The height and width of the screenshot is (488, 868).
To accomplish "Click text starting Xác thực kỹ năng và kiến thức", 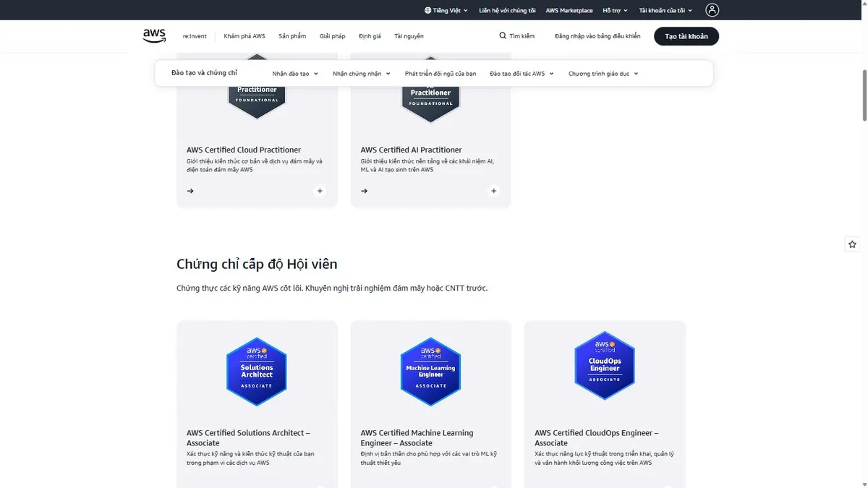I will (250, 458).
